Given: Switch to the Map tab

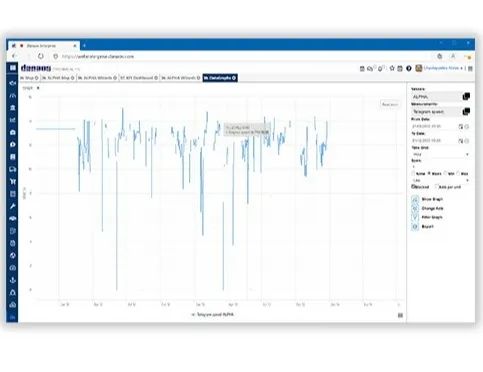Looking at the screenshot, I should click(x=29, y=78).
